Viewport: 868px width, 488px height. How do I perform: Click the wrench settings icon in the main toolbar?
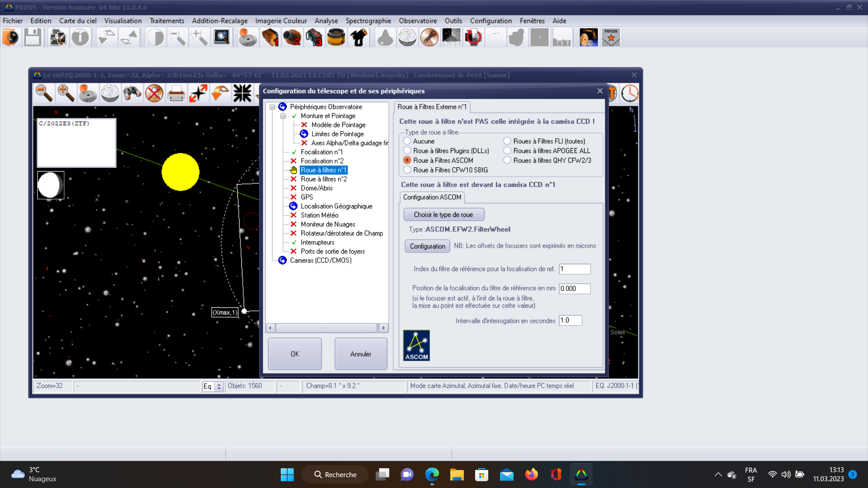coord(429,38)
